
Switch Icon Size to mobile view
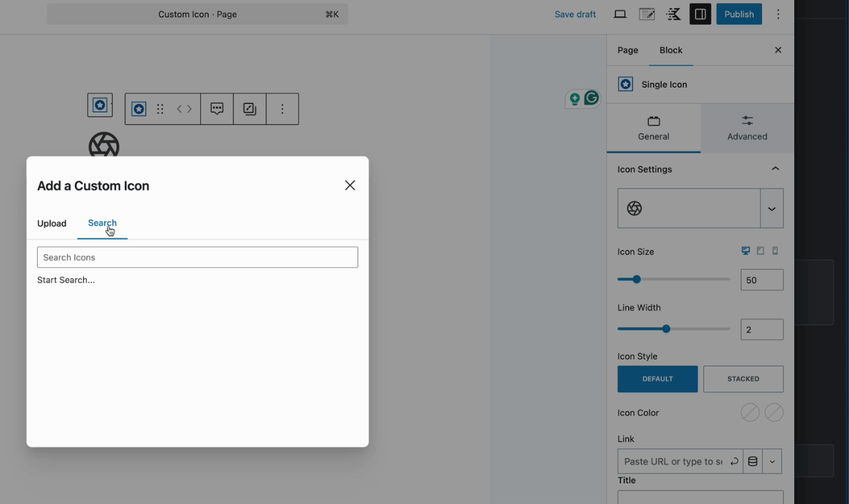pyautogui.click(x=774, y=251)
